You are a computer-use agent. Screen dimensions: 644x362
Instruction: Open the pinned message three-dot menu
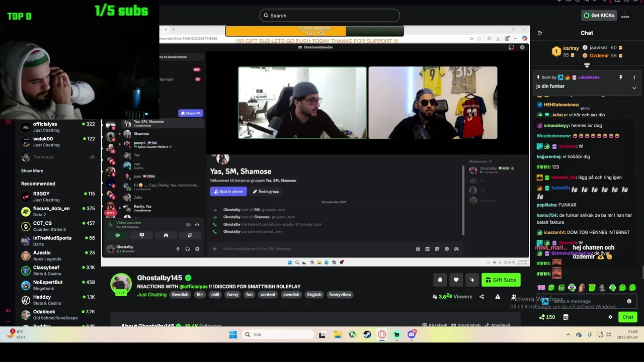(634, 77)
